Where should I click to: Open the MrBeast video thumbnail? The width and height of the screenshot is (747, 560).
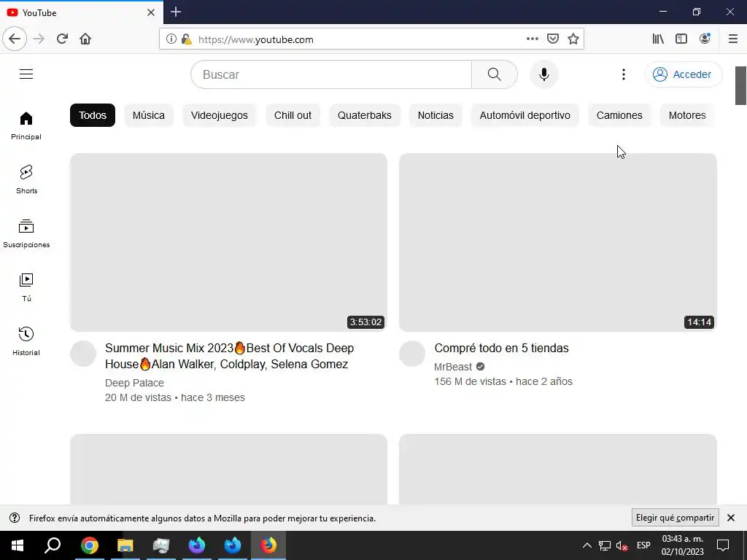558,242
